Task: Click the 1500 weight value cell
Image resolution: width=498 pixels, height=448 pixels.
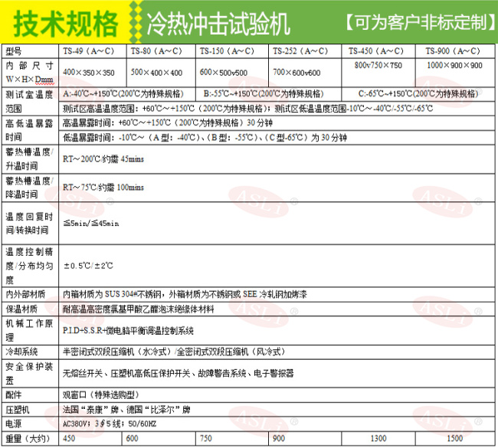Action: [x=454, y=439]
